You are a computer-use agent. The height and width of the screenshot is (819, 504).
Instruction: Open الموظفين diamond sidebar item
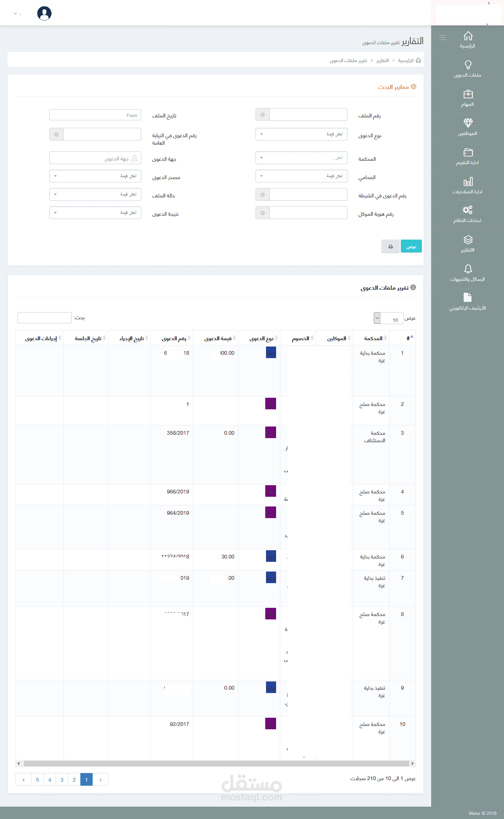pyautogui.click(x=468, y=128)
